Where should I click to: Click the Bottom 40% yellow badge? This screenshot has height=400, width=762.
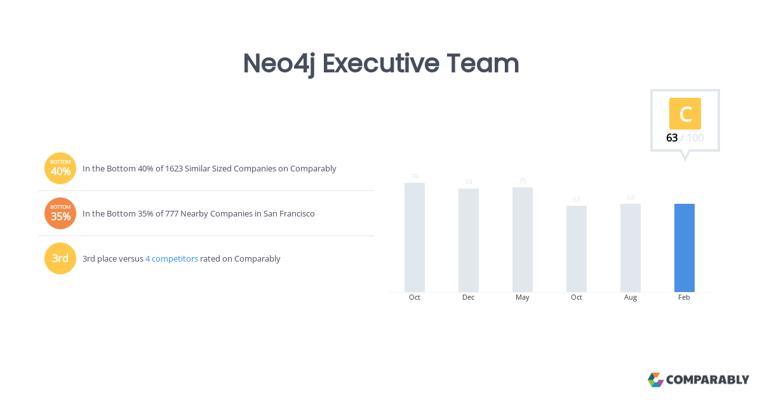60,168
